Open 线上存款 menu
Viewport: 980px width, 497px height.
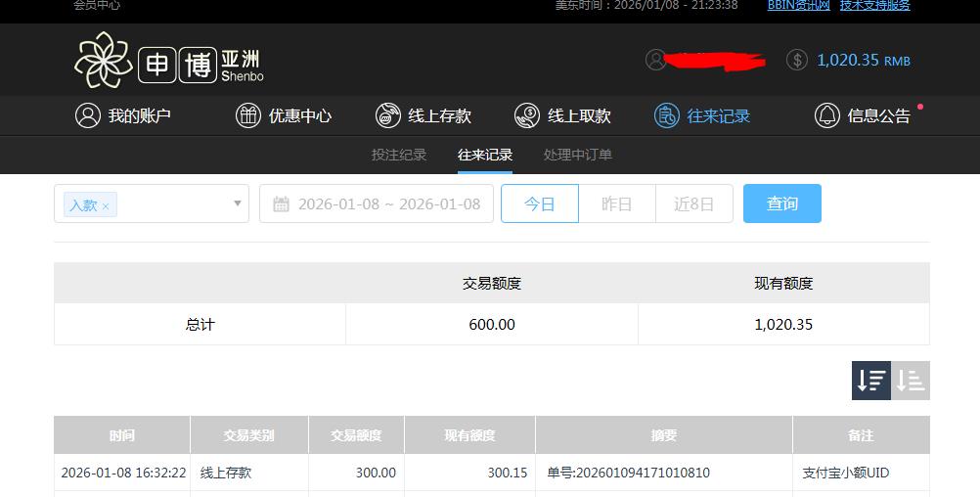click(423, 115)
